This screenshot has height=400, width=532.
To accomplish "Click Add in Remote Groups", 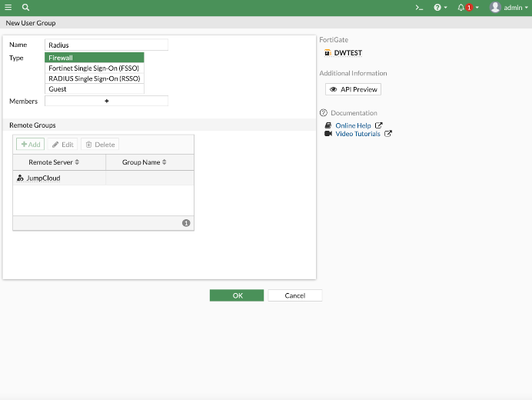I will point(30,145).
